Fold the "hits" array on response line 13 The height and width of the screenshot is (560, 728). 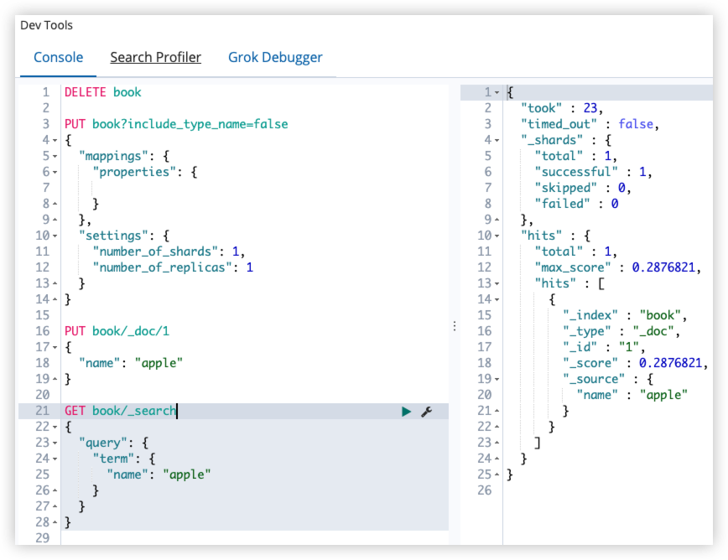497,283
